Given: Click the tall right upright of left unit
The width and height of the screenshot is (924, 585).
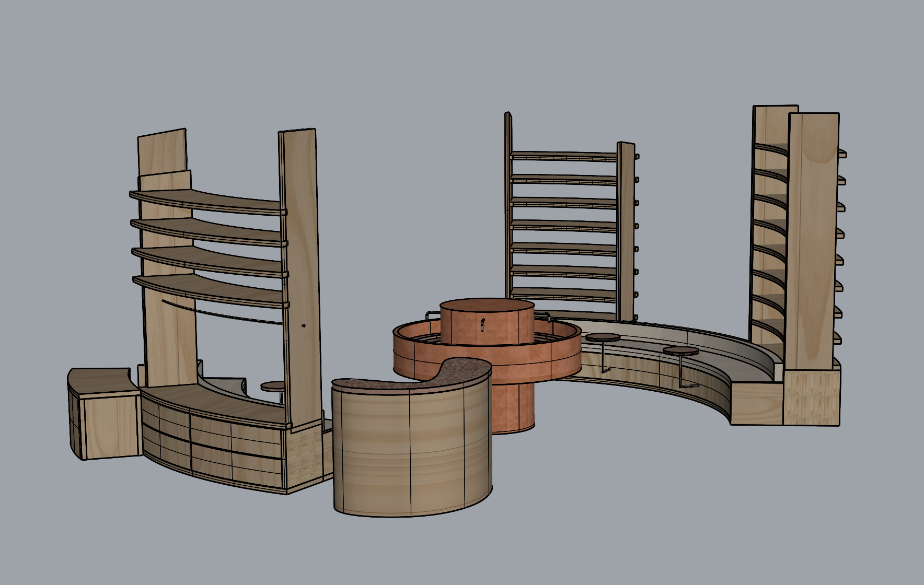Looking at the screenshot, I should point(301,261).
